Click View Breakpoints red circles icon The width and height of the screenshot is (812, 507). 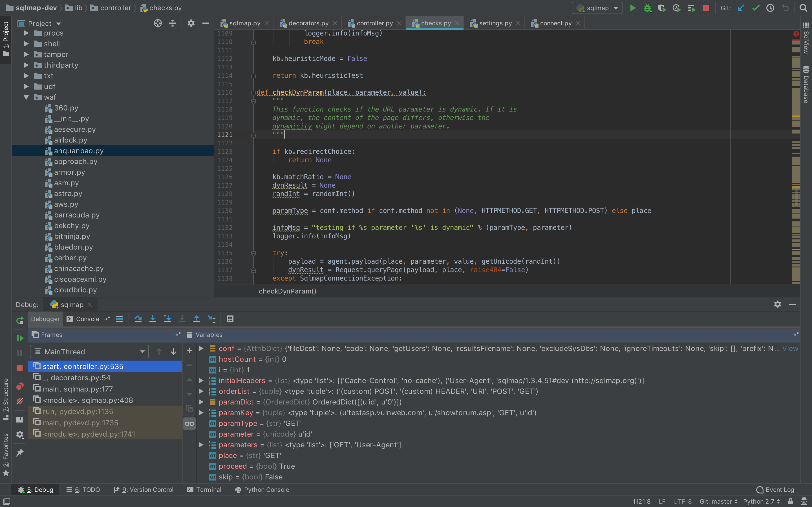[20, 386]
